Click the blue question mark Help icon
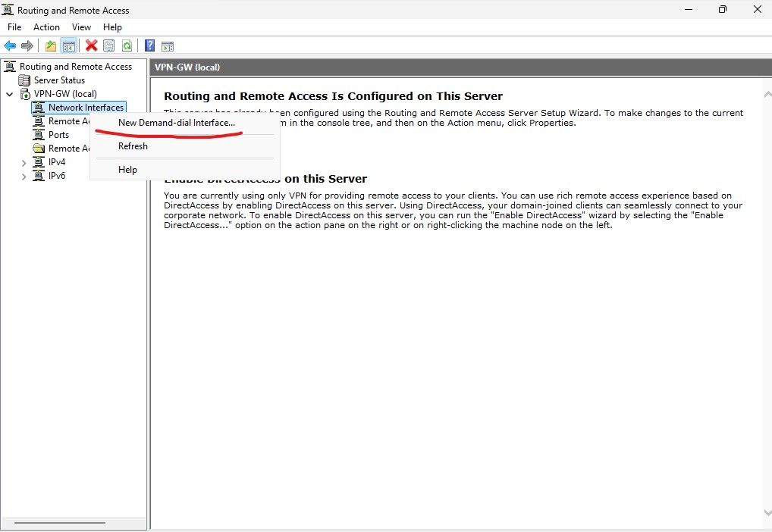Image resolution: width=772 pixels, height=532 pixels. coord(150,45)
